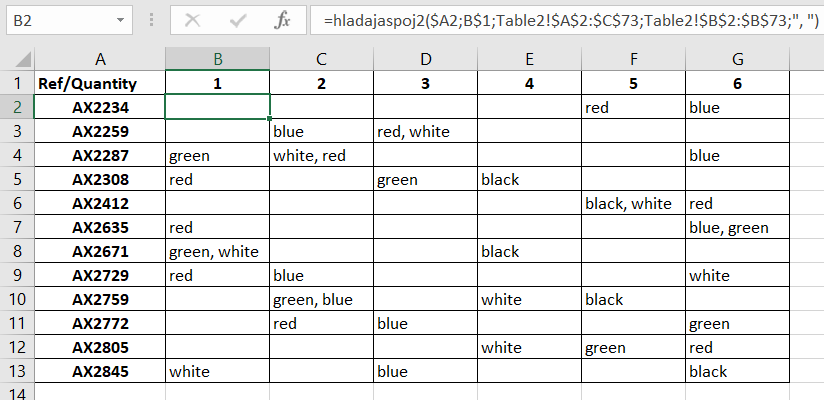Select row 13 header
This screenshot has height=400, width=824.
17,371
